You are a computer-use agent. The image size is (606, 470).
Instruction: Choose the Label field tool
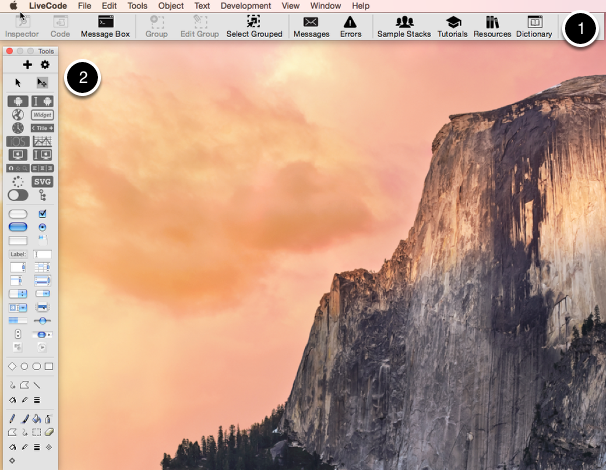18,254
